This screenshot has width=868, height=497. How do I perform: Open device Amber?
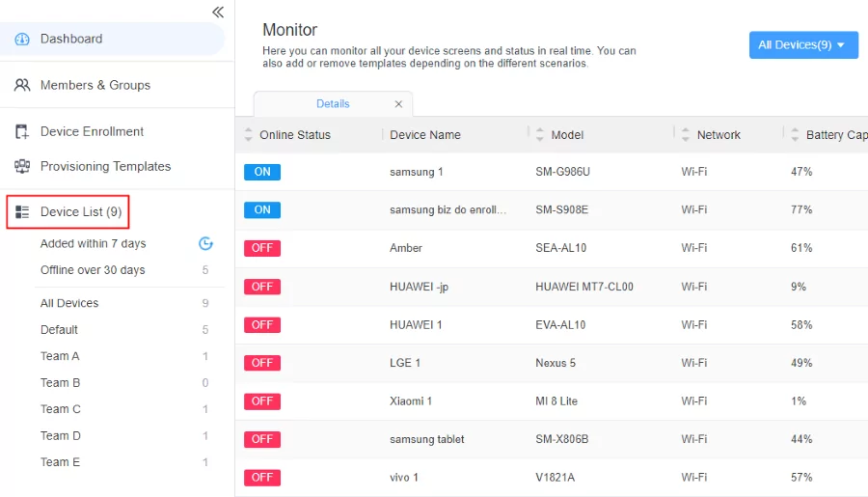tap(406, 248)
